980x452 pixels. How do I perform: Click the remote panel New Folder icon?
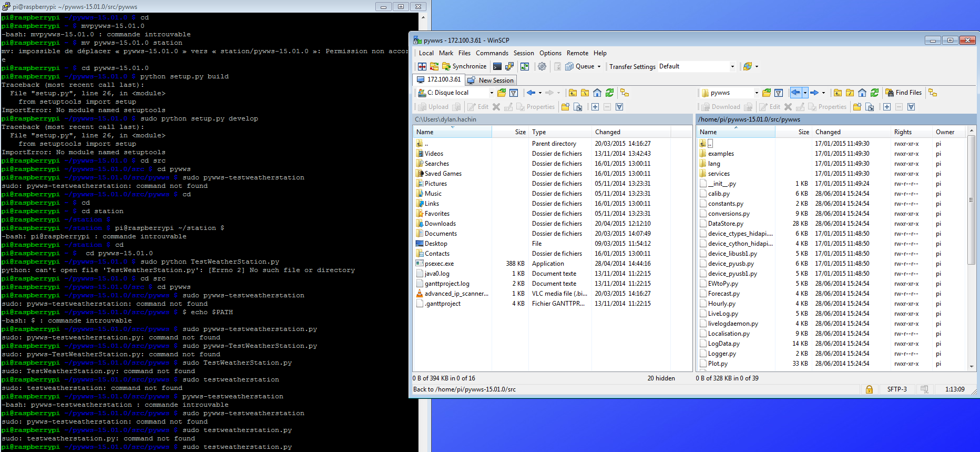click(x=857, y=107)
